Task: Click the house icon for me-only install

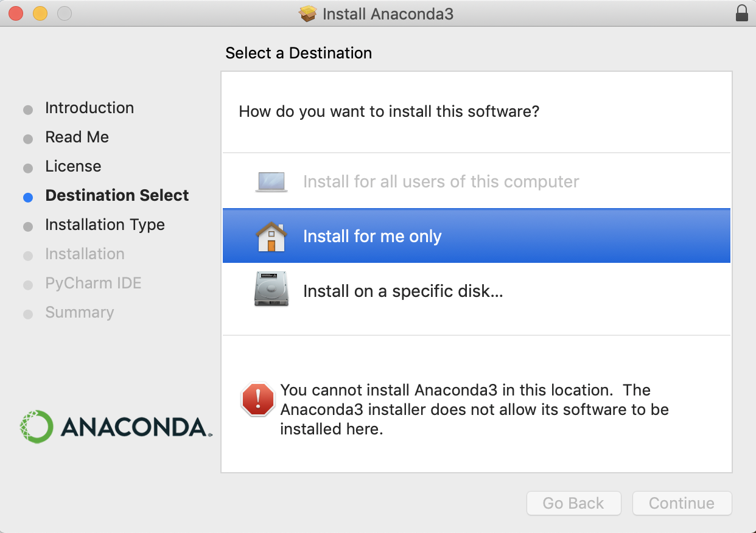Action: coord(271,236)
